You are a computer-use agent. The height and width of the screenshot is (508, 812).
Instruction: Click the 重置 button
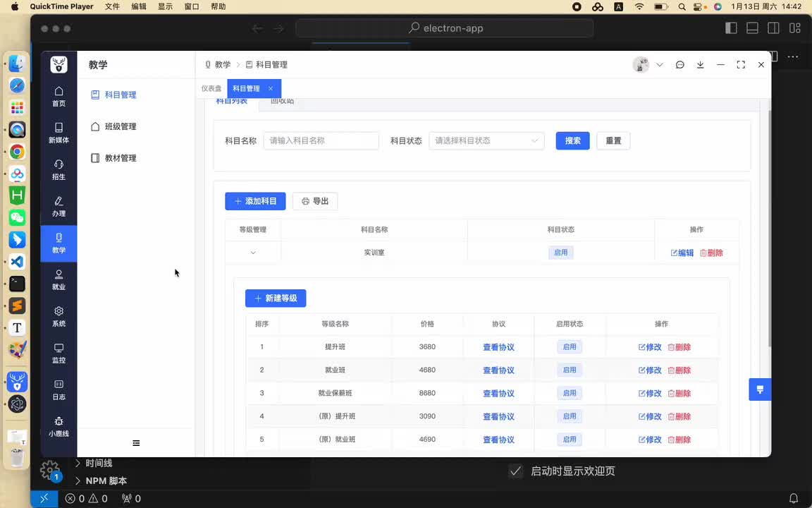613,140
